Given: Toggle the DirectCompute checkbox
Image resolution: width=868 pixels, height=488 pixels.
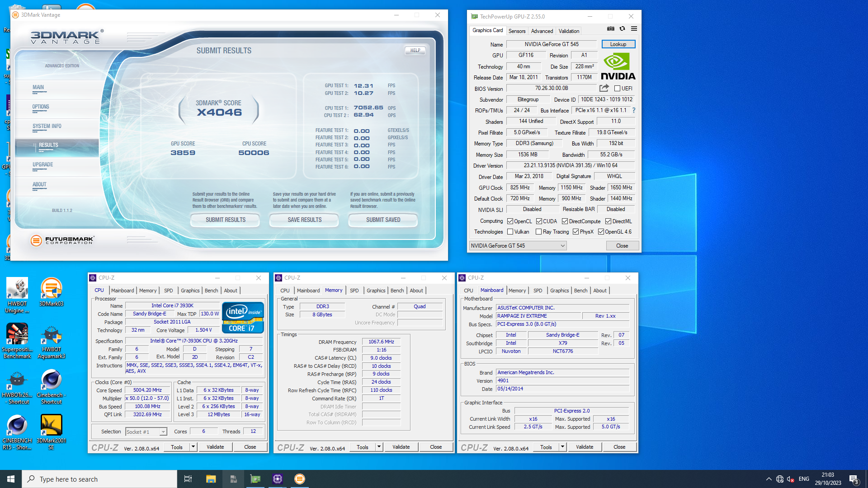Looking at the screenshot, I should pos(565,221).
